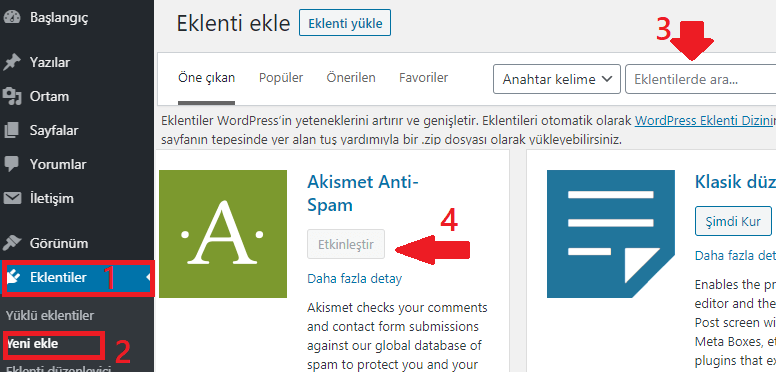Image resolution: width=776 pixels, height=372 pixels.
Task: Open the Klasik düzenleyici plugin title
Action: pyautogui.click(x=735, y=182)
